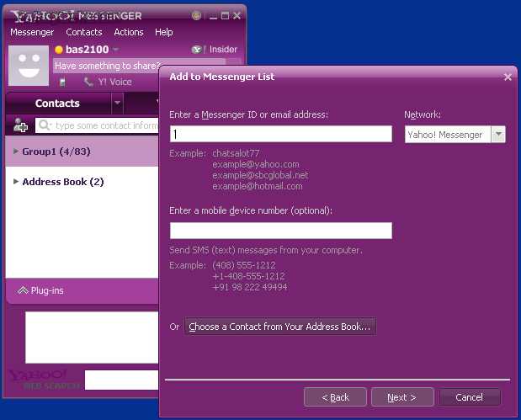Click the Yahoo web search input box
This screenshot has width=521, height=420.
point(121,380)
